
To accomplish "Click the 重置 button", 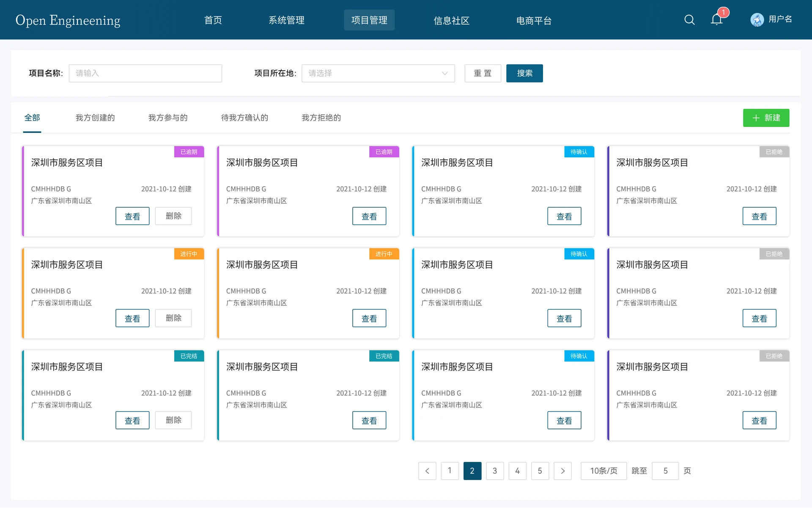I will [x=483, y=73].
